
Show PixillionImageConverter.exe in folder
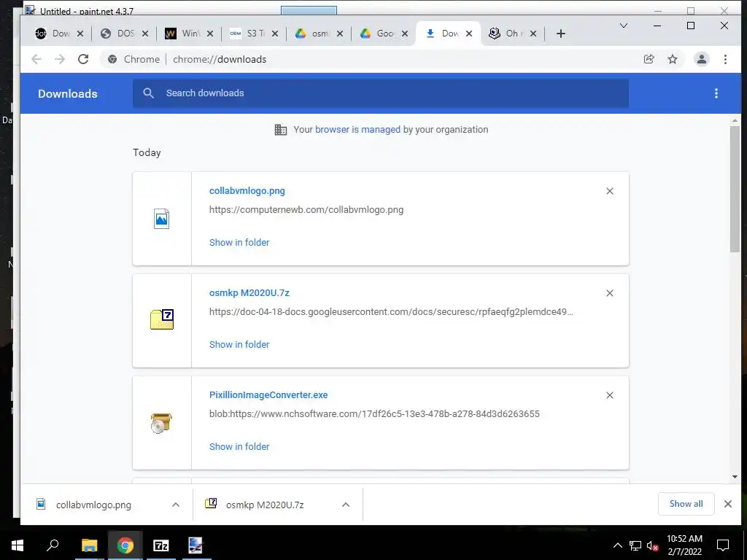[x=239, y=447]
